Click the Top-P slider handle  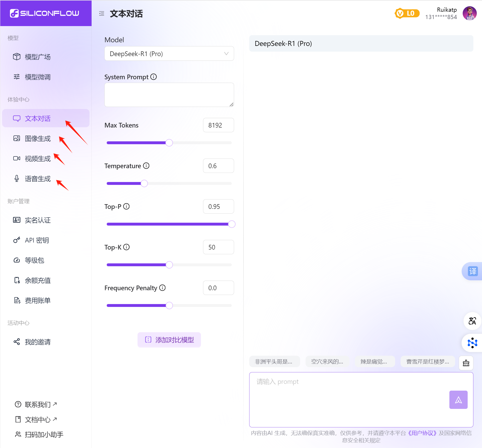[232, 224]
